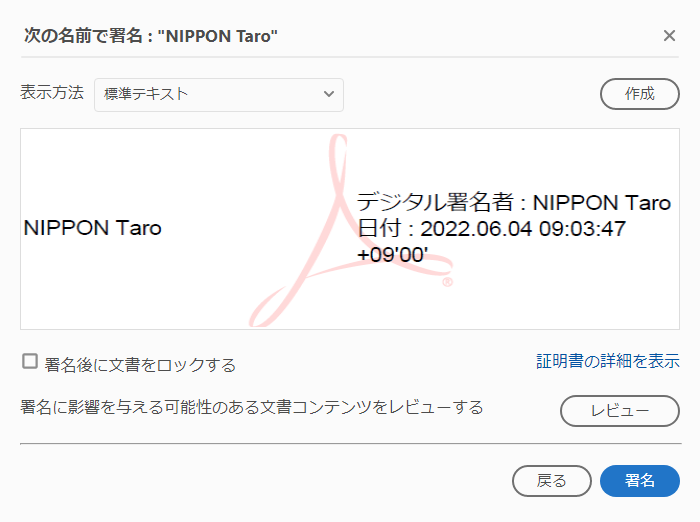
Task: Click the dialog title 次の名前で署名
Action: (150, 36)
